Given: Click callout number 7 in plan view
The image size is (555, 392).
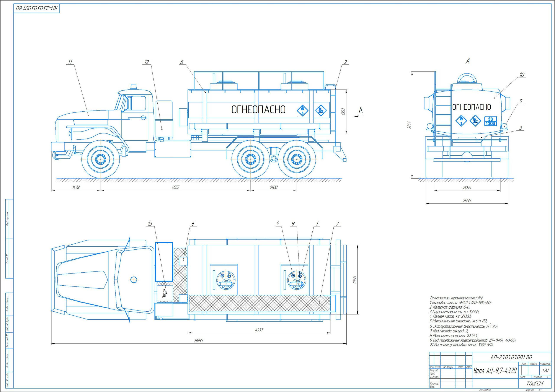Looking at the screenshot, I should tap(338, 224).
